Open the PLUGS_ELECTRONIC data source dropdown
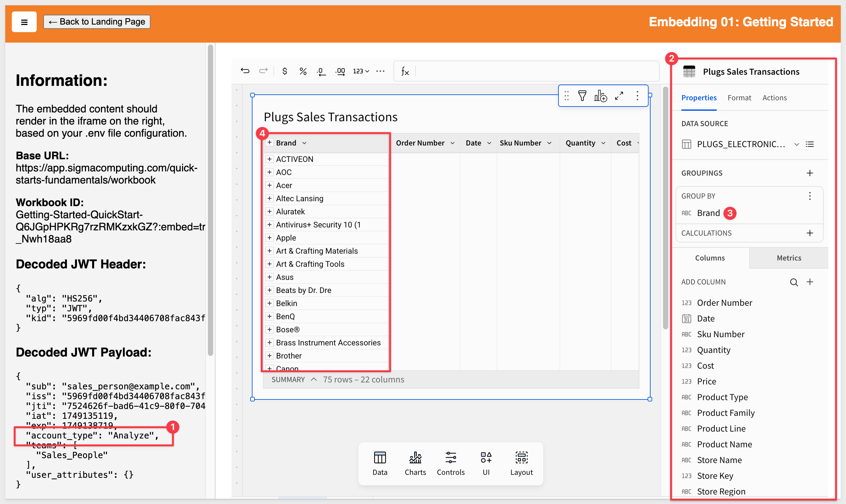 [x=796, y=144]
